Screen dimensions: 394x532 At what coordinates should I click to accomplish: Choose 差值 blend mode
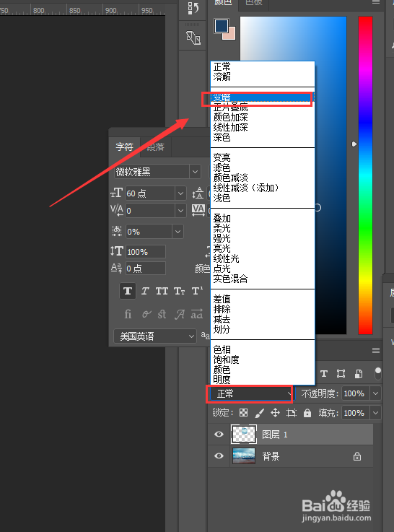pyautogui.click(x=263, y=299)
